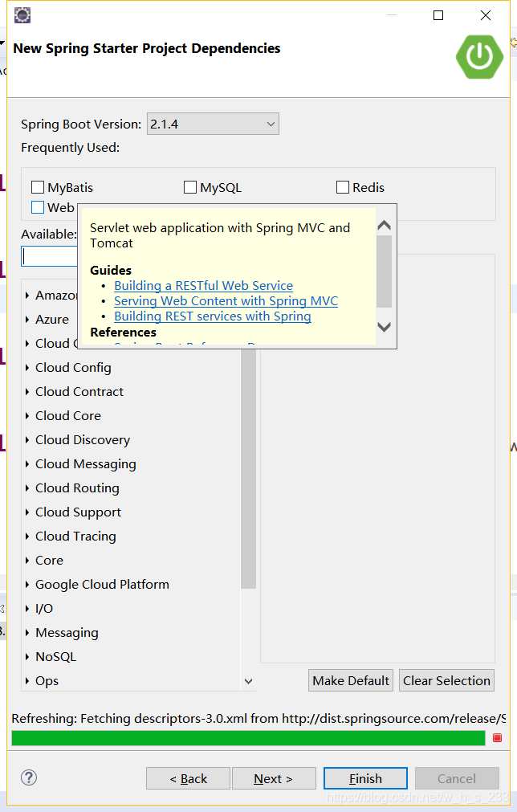This screenshot has width=517, height=812.
Task: Click the tree list scroll down arrow
Action: coord(248,681)
